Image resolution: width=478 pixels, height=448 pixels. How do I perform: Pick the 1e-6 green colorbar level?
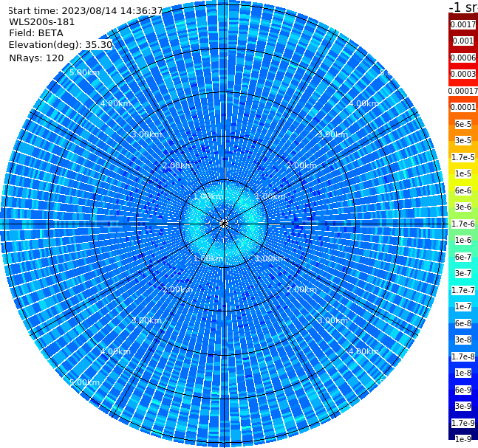pos(463,241)
